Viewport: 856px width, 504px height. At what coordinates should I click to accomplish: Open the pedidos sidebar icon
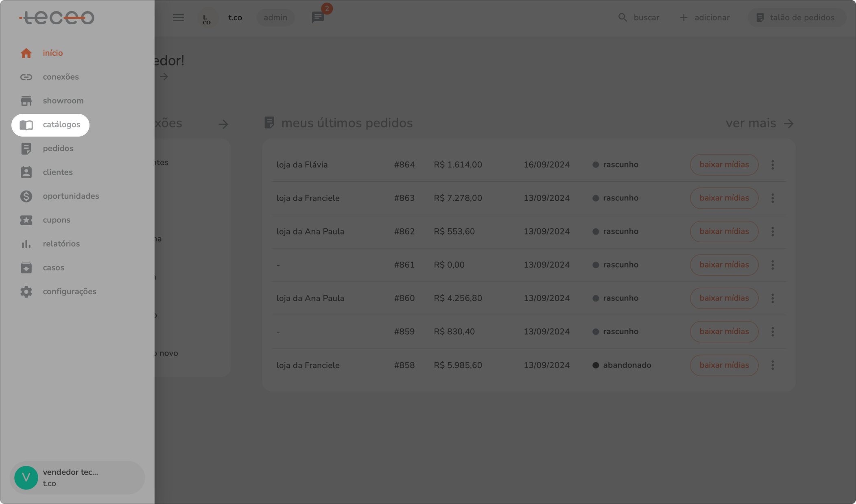tap(26, 149)
